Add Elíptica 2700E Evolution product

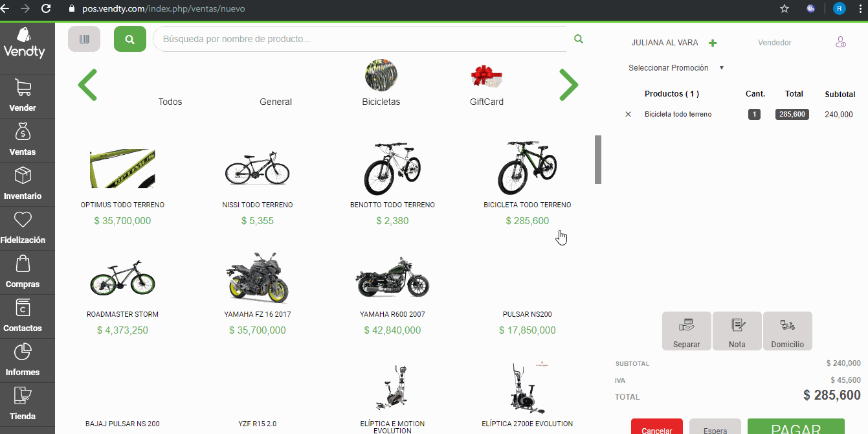pos(528,395)
